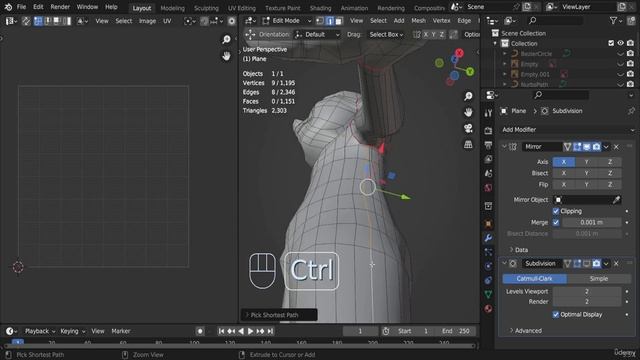This screenshot has height=360, width=640.
Task: Remove the Mirror modifier with X
Action: [616, 147]
